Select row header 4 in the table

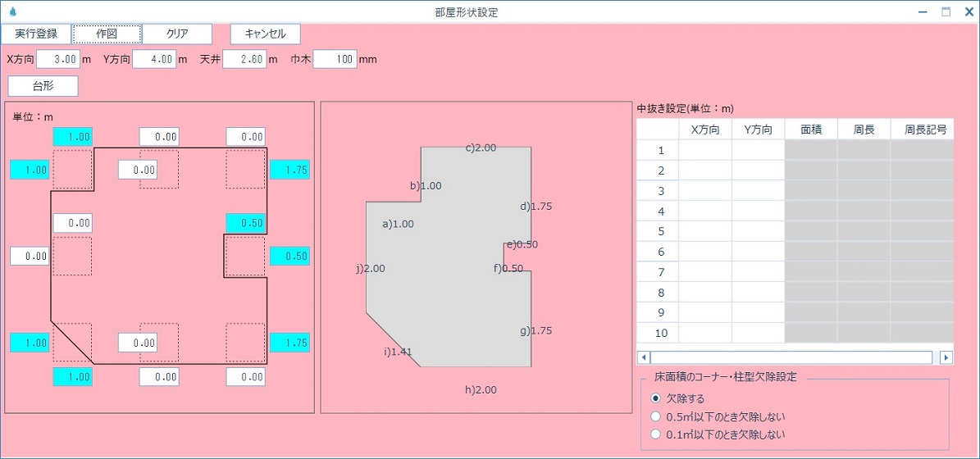coord(658,211)
